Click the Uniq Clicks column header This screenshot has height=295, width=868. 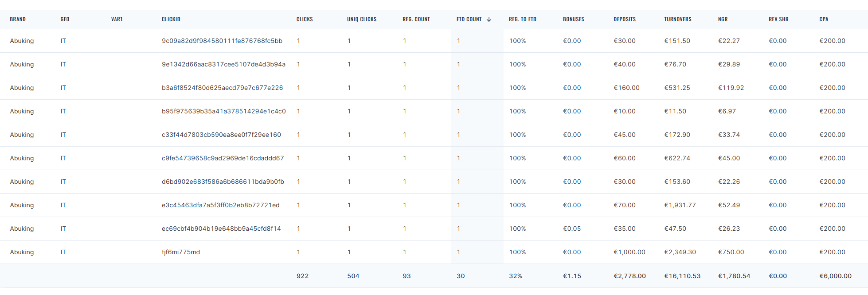(362, 19)
